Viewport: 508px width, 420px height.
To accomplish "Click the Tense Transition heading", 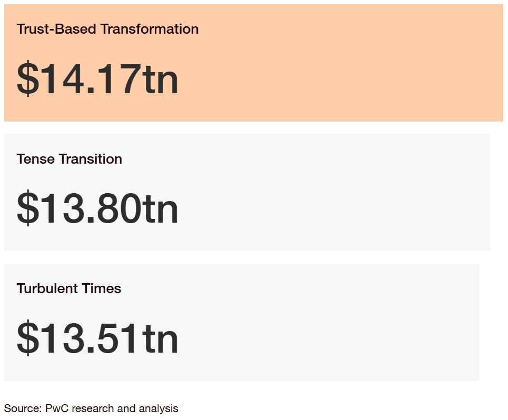I will [69, 159].
